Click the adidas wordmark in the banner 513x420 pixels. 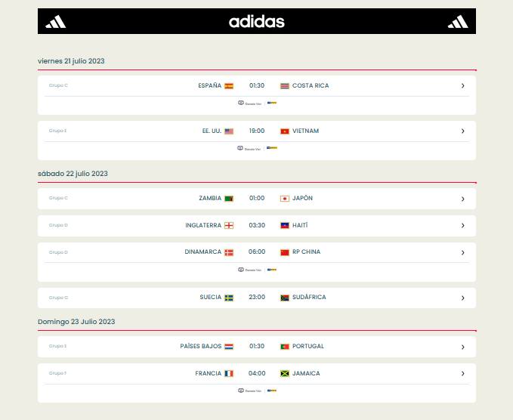pyautogui.click(x=257, y=22)
